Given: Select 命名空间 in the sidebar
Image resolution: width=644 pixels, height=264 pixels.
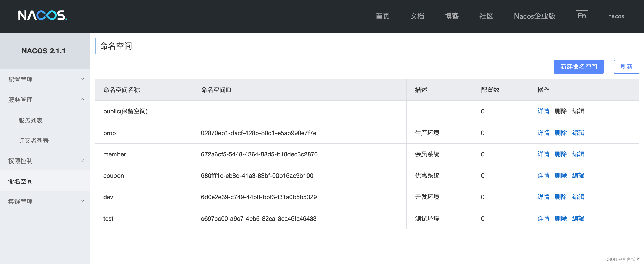Looking at the screenshot, I should click(45, 181).
